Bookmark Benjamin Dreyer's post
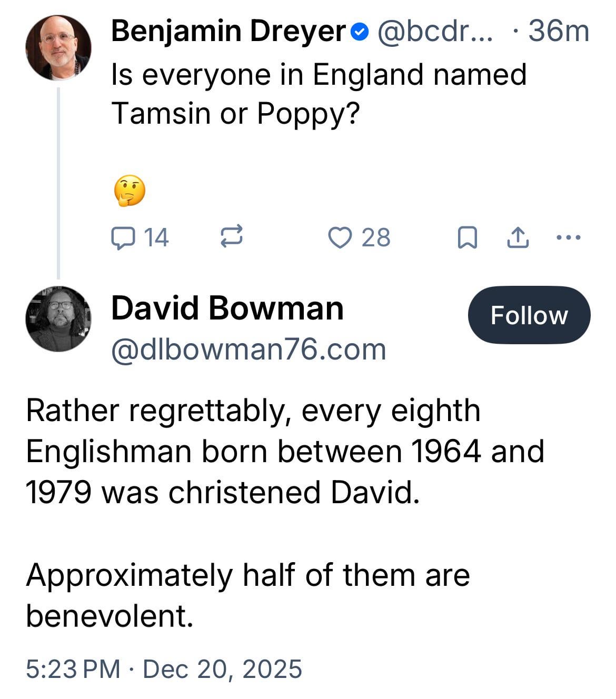Screen dimensions: 616x699 click(467, 237)
